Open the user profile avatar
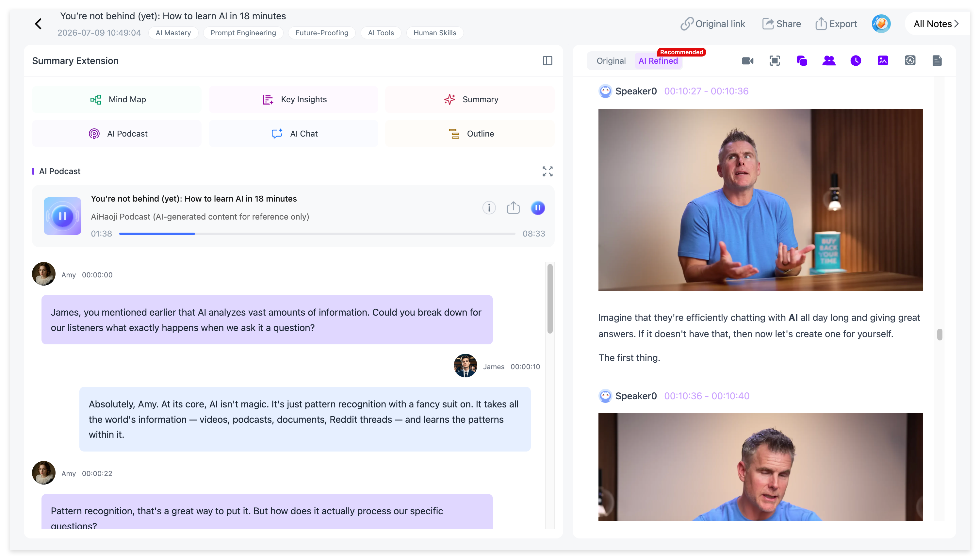980x560 pixels. tap(881, 24)
